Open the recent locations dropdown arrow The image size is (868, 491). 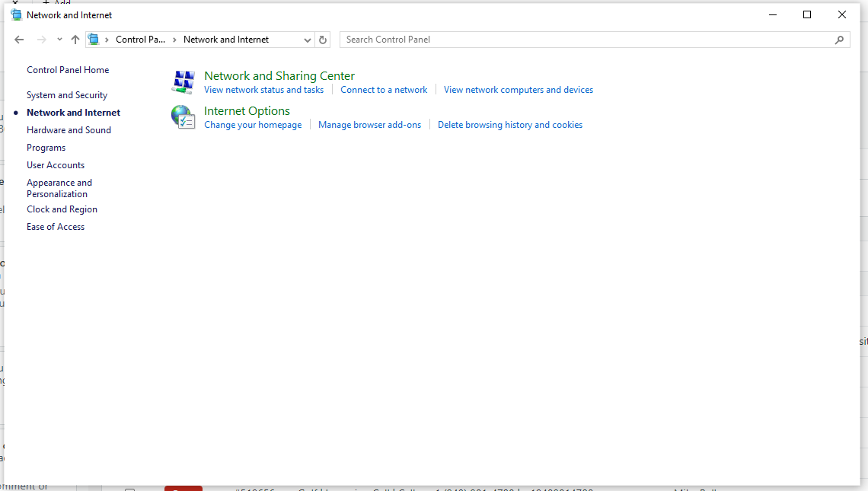point(59,40)
